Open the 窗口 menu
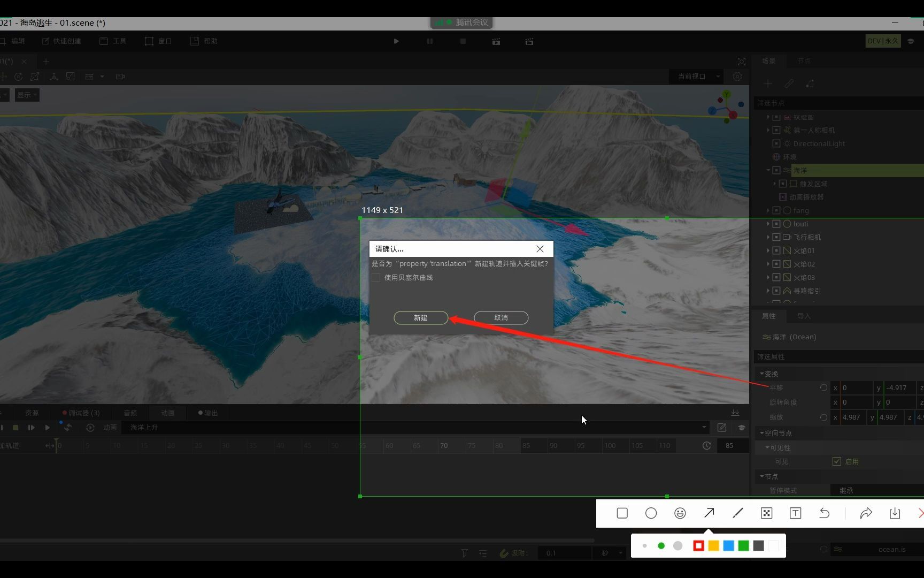 coord(158,41)
